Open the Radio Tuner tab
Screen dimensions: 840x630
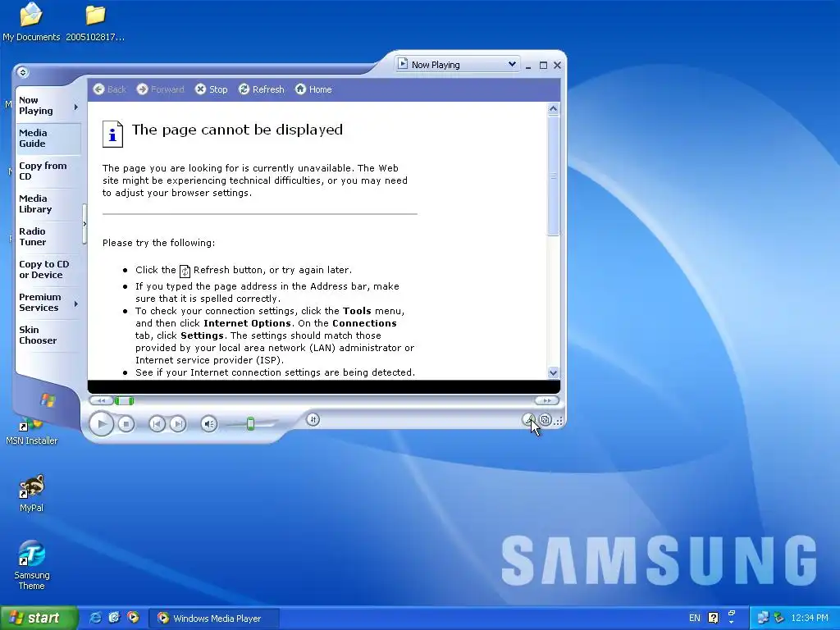pyautogui.click(x=47, y=237)
